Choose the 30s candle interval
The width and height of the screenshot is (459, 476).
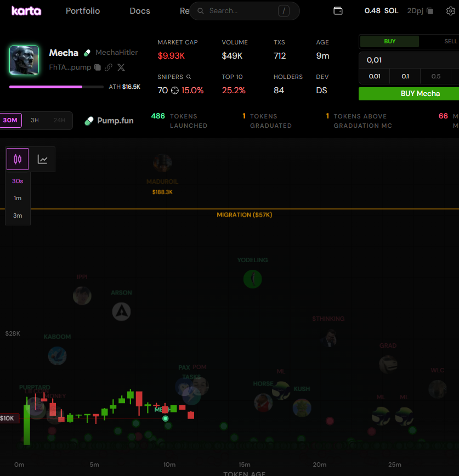(18, 181)
